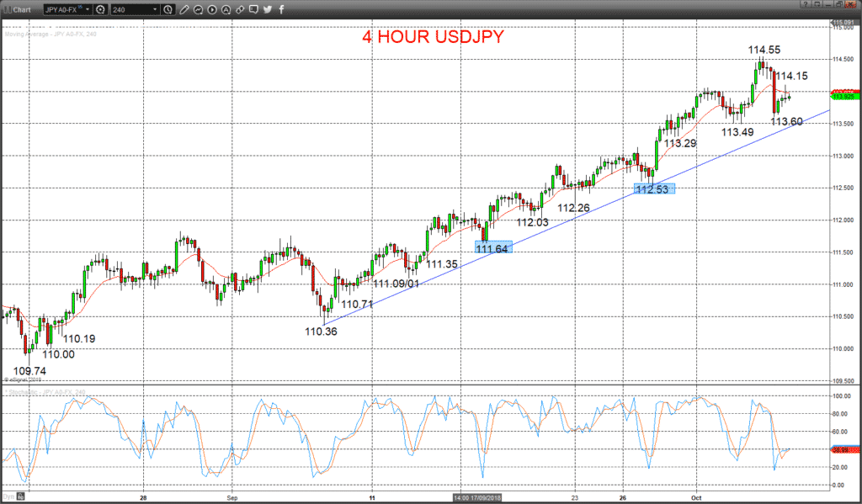Click the clock time template icon
This screenshot has width=862, height=504.
(x=168, y=9)
